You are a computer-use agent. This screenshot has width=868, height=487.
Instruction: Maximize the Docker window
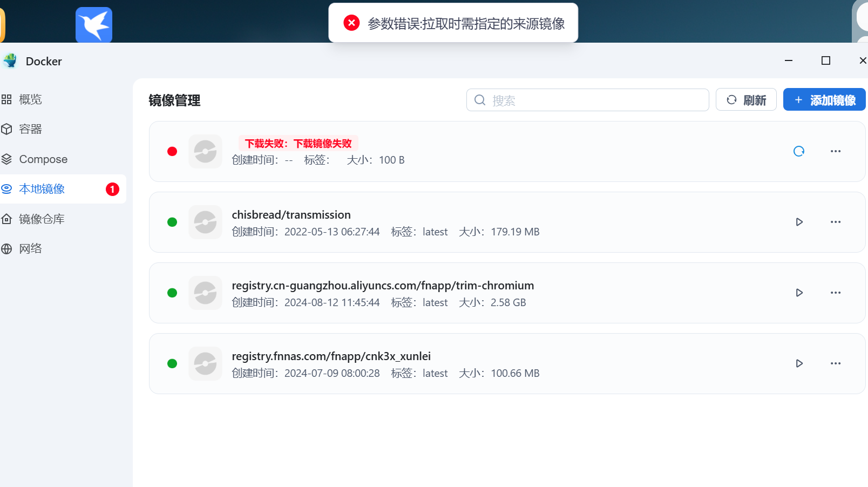tap(826, 60)
